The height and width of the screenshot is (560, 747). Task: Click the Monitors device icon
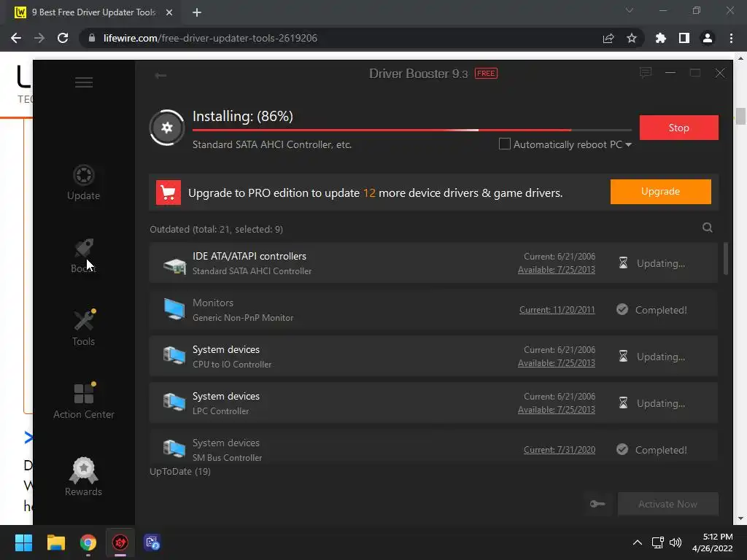coord(174,309)
